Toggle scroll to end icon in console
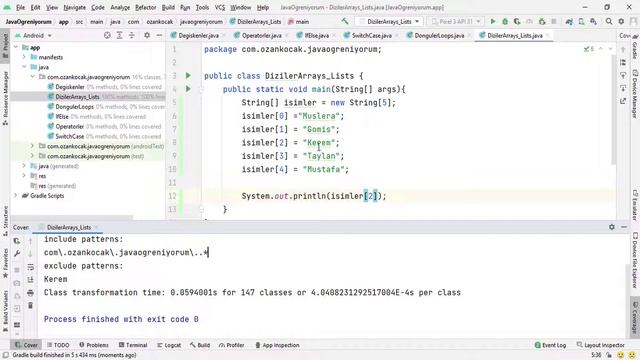The image size is (640, 360). point(31,280)
